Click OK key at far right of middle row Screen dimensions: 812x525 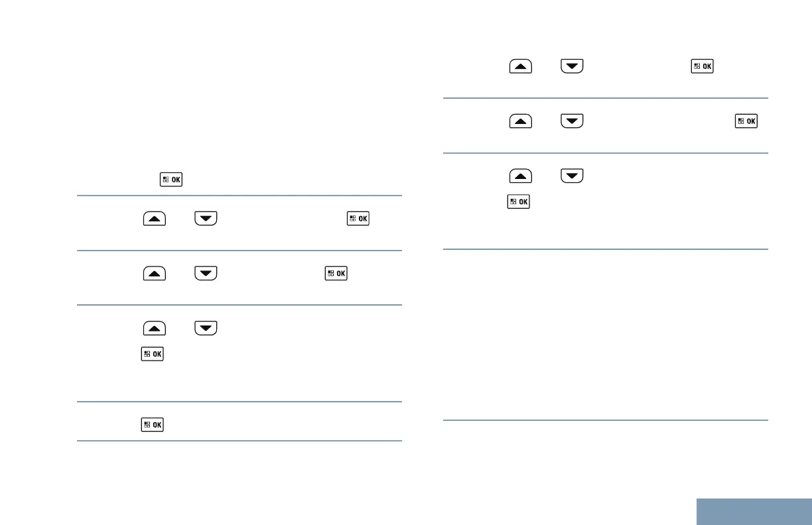tap(747, 121)
